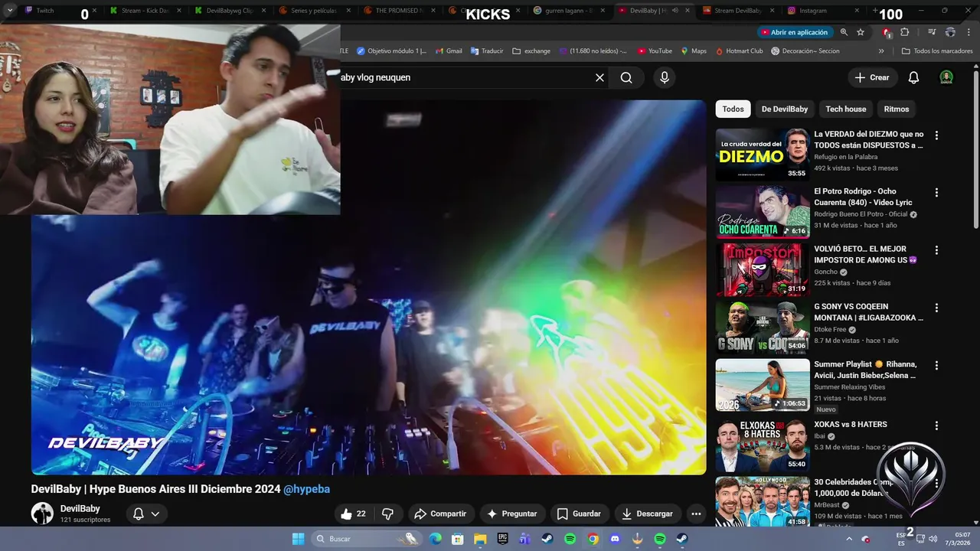The image size is (980, 551).
Task: Open Chrome media controls icon
Action: 932,32
